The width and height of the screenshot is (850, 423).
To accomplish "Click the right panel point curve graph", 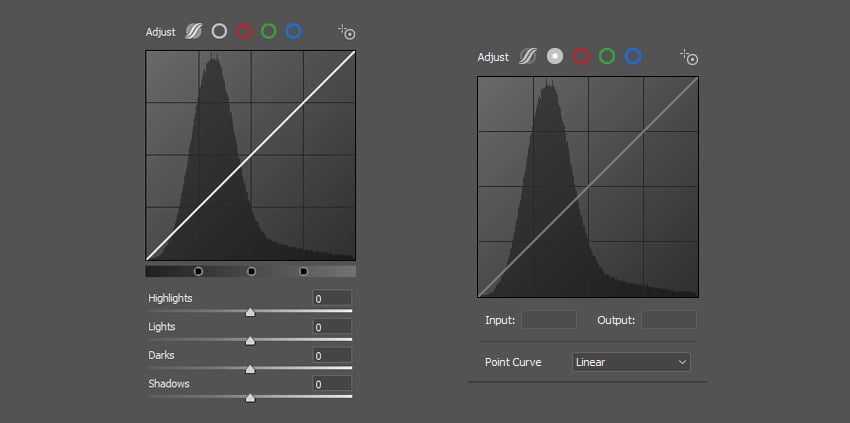I will (588, 187).
